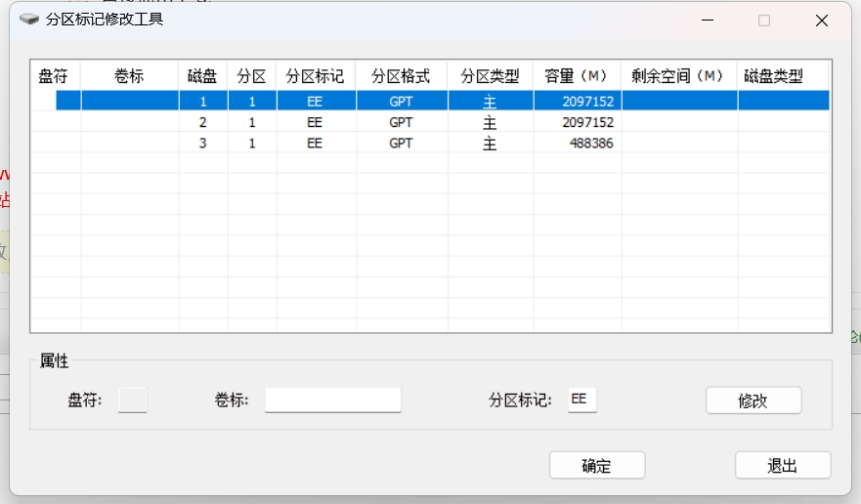Click the 分区标记 field containing EE
861x504 pixels.
582,400
